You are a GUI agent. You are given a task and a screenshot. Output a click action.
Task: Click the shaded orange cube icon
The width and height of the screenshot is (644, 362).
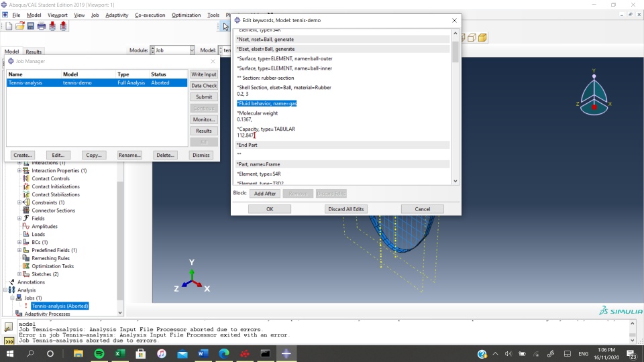pos(482,38)
